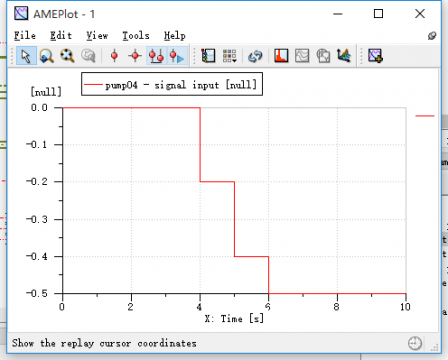Open the View menu
The width and height of the screenshot is (448, 360).
97,35
